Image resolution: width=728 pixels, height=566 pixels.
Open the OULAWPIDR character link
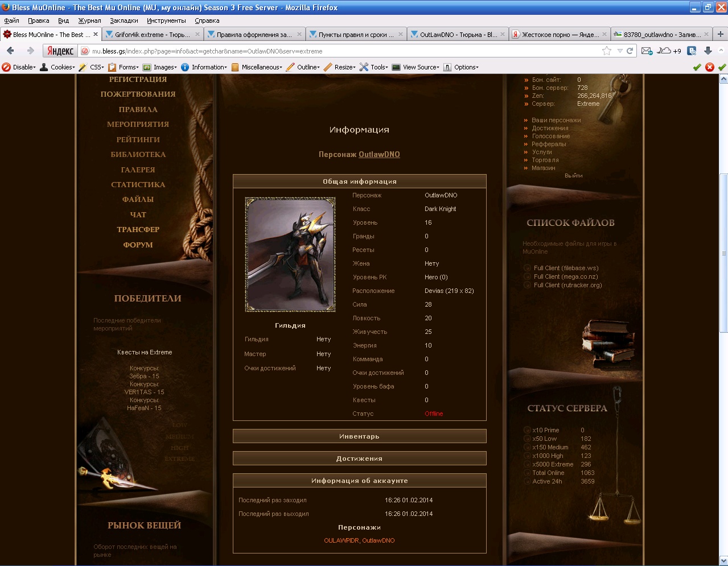[x=342, y=540]
